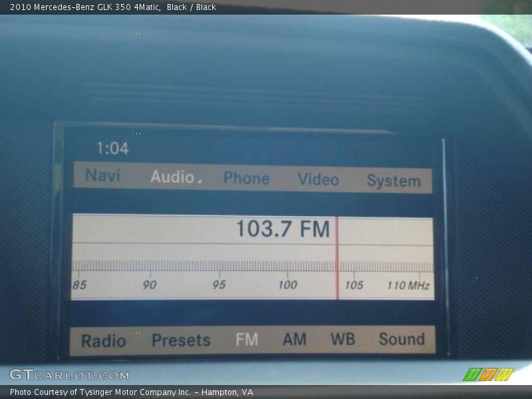Open the Navi menu

click(102, 176)
